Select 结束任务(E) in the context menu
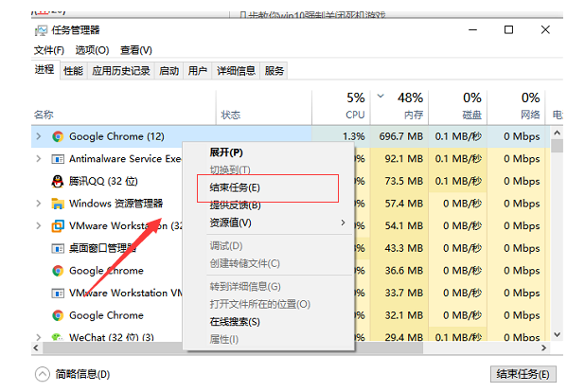Screen dimensions: 567x392 point(235,187)
